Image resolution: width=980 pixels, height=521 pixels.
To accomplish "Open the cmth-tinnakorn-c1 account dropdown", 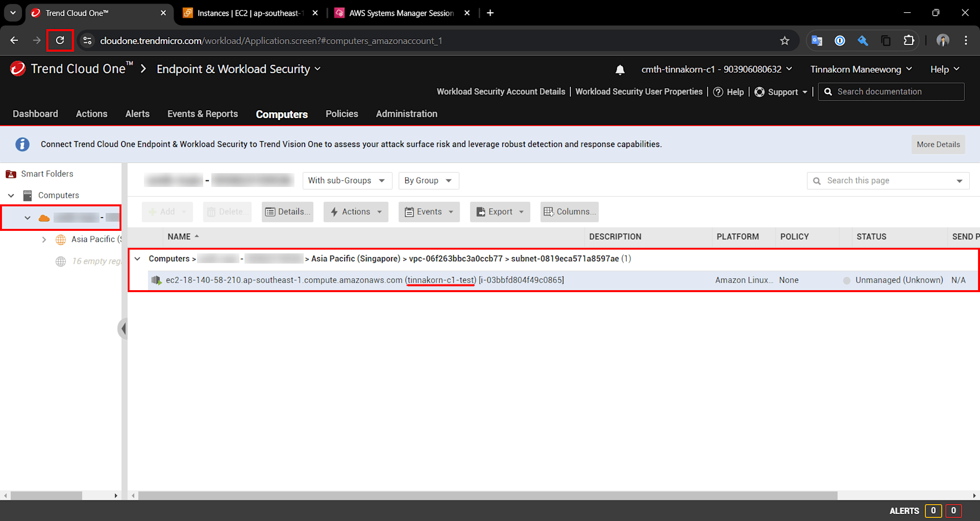I will tap(717, 69).
